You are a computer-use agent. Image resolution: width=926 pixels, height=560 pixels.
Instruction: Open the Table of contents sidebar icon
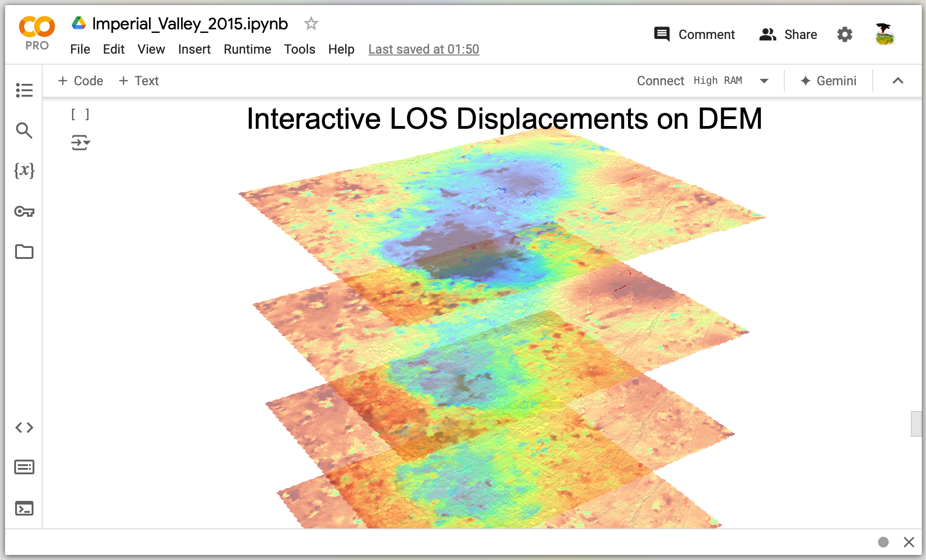(24, 90)
